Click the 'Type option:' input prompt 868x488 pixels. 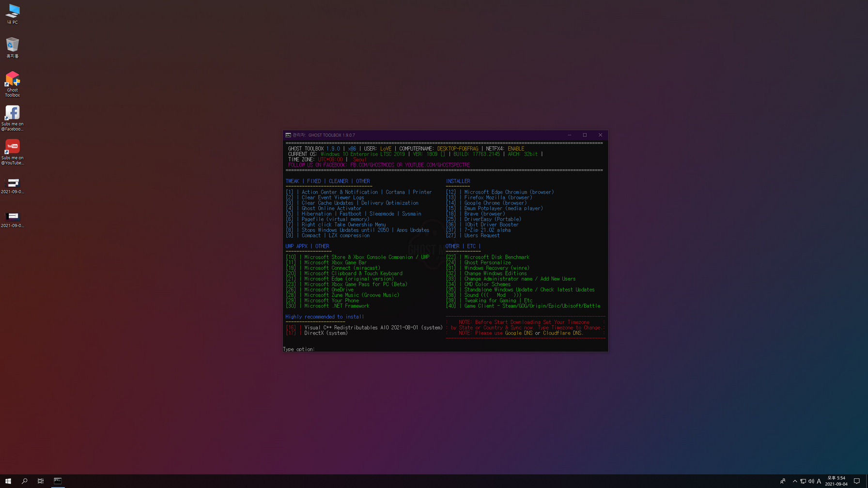coord(299,349)
